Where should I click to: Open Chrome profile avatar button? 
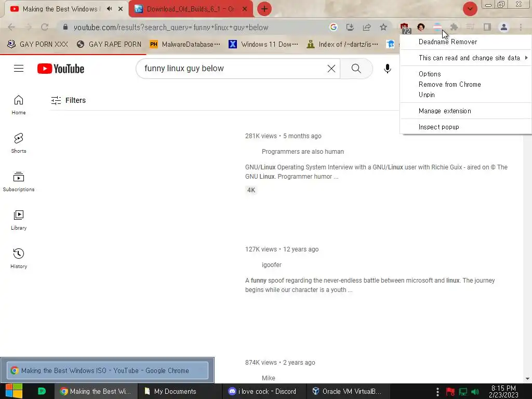[x=504, y=27]
